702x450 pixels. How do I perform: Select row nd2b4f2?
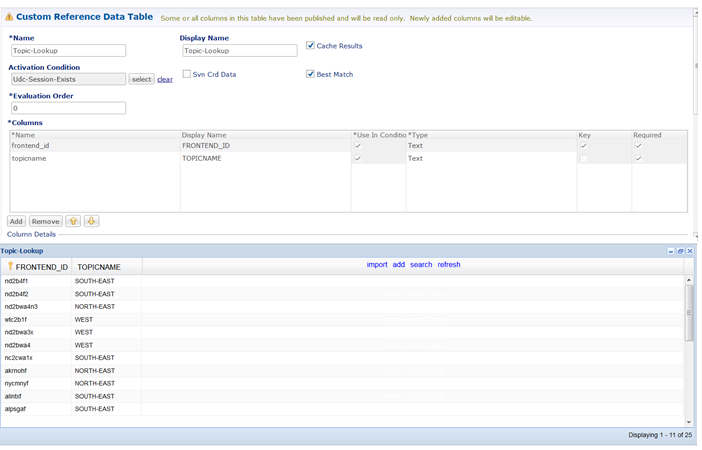pyautogui.click(x=342, y=294)
